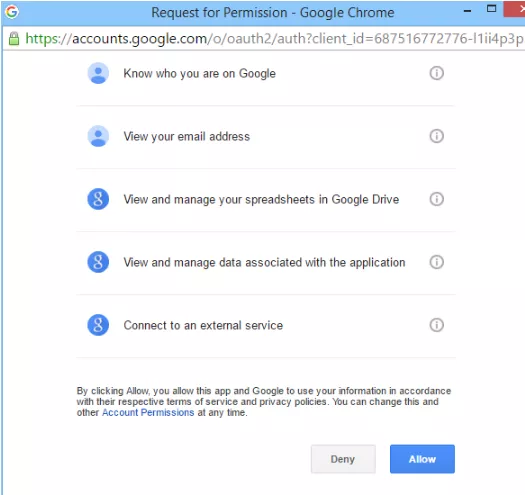Open info for Connect to an external service
The width and height of the screenshot is (525, 495).
pos(436,325)
